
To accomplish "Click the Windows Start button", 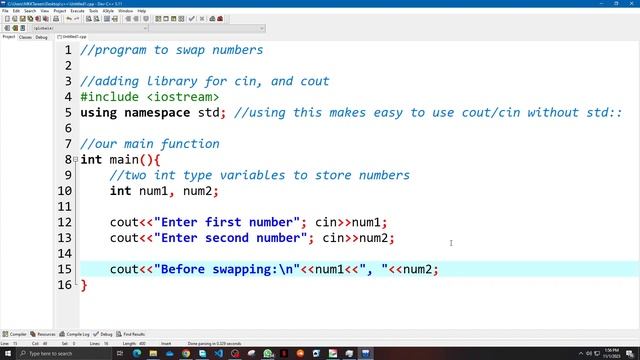I will (7, 353).
